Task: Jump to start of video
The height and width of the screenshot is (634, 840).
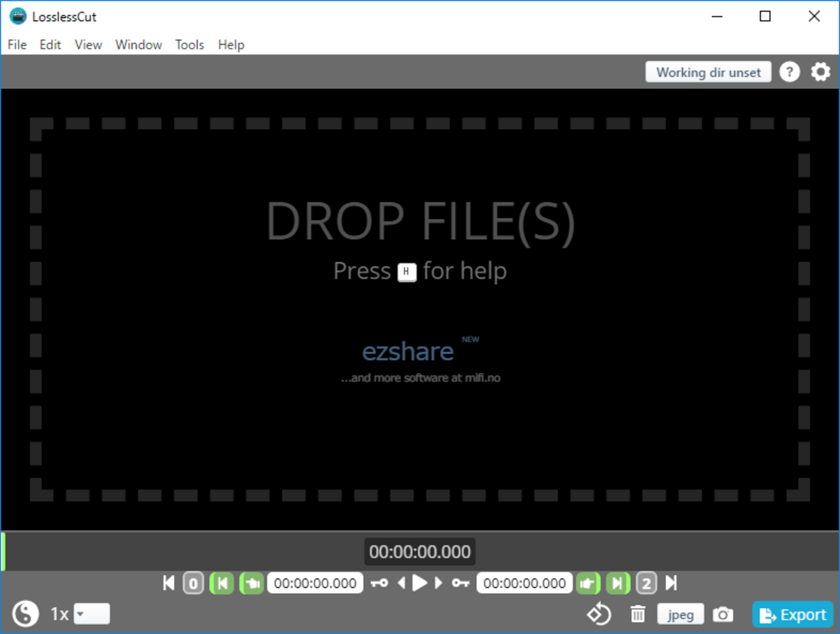Action: (x=169, y=583)
